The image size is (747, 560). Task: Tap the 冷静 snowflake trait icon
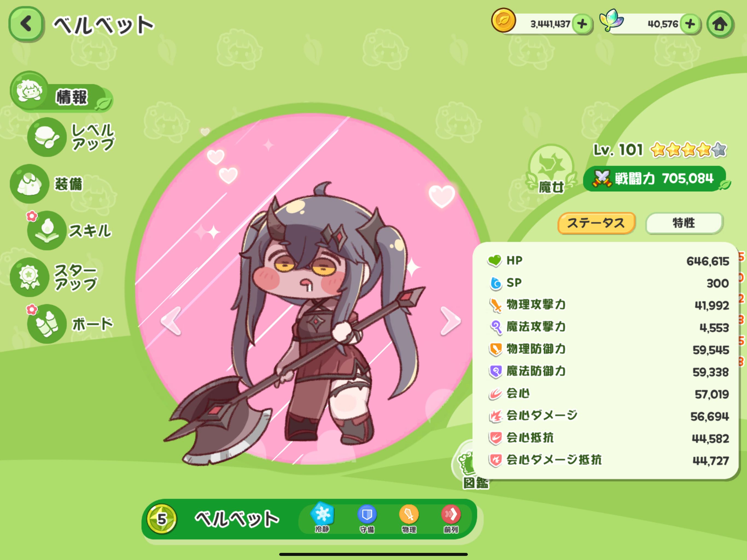pos(322,518)
